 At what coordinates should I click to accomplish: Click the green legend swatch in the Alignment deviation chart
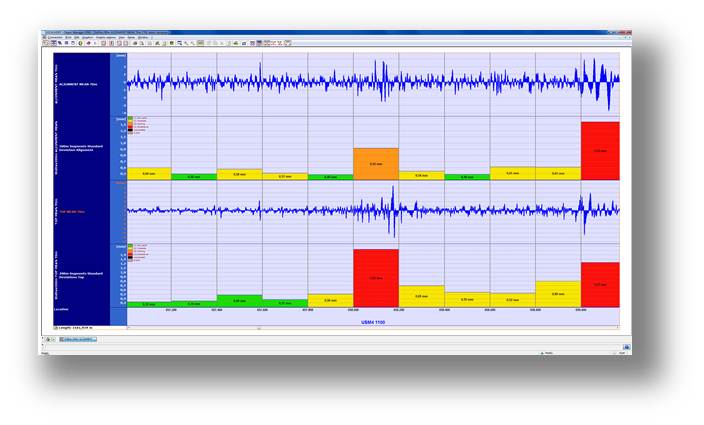point(130,118)
